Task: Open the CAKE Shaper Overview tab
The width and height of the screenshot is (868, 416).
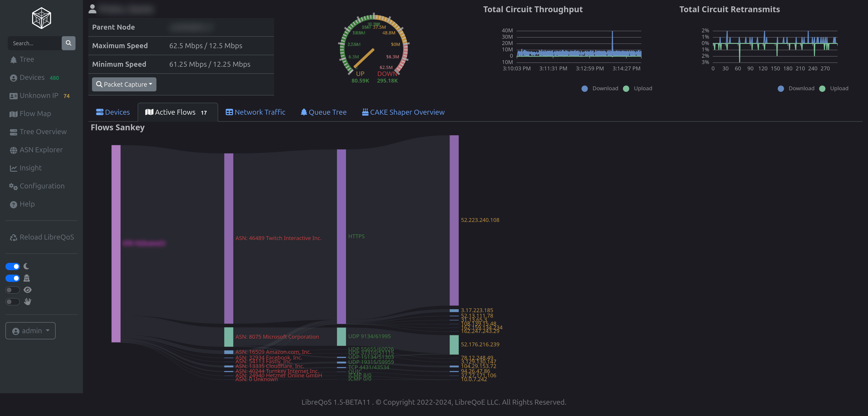Action: (x=403, y=112)
